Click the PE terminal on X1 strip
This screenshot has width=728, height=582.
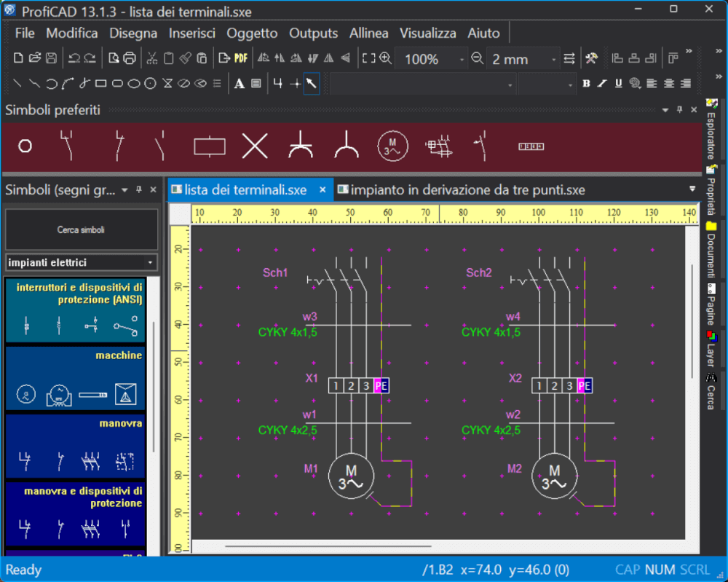pos(381,385)
